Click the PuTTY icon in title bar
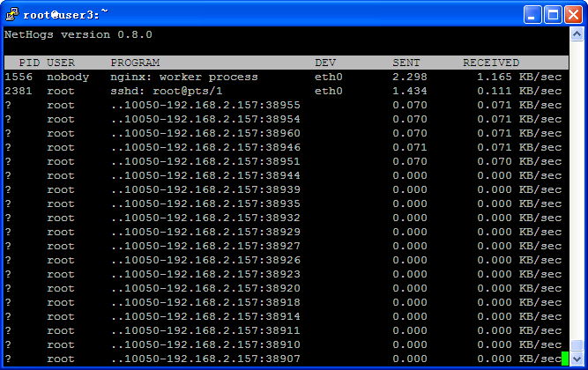 12,14
